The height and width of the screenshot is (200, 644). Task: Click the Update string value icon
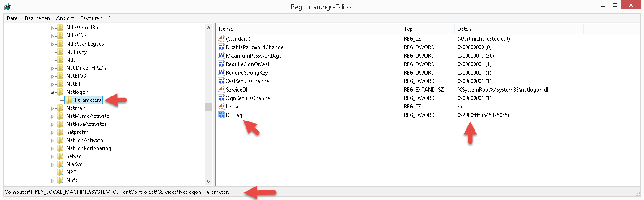[x=221, y=107]
